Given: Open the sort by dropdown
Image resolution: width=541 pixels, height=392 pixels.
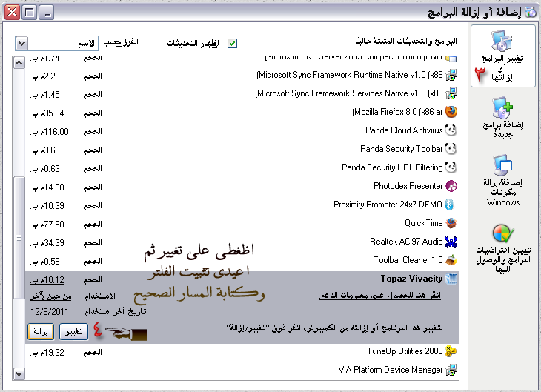Looking at the screenshot, I should click(x=21, y=44).
